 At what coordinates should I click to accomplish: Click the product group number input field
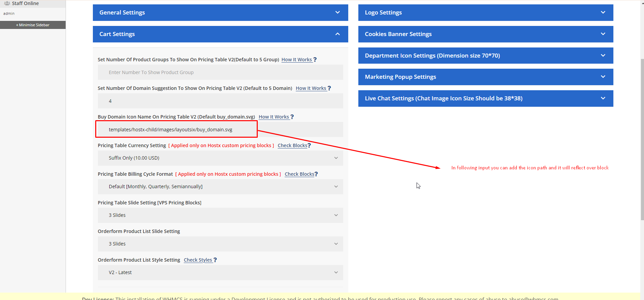tap(220, 72)
